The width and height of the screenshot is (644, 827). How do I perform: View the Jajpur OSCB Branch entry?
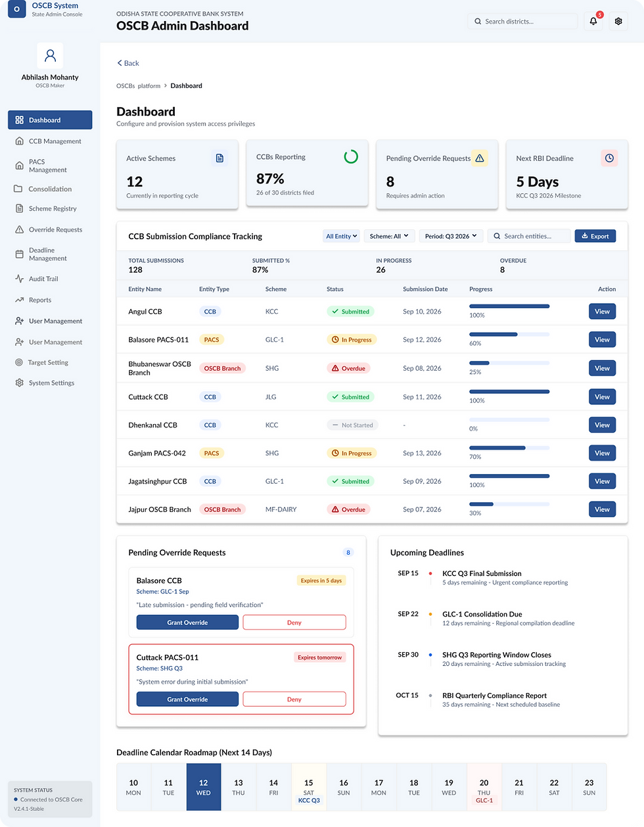coord(602,509)
